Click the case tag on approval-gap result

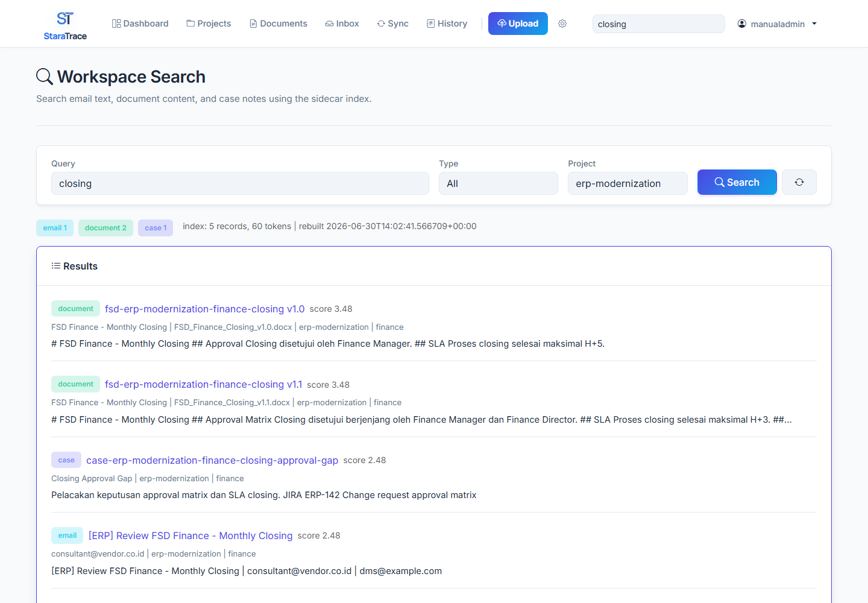[x=66, y=460]
